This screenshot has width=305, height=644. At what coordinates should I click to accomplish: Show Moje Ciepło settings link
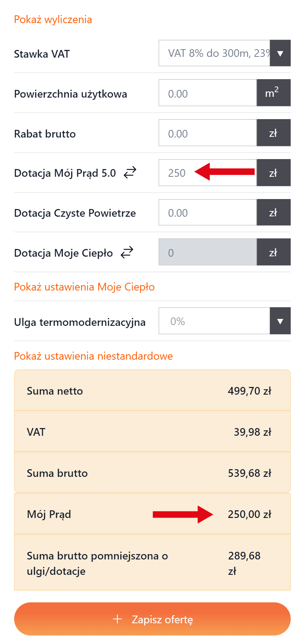point(84,287)
